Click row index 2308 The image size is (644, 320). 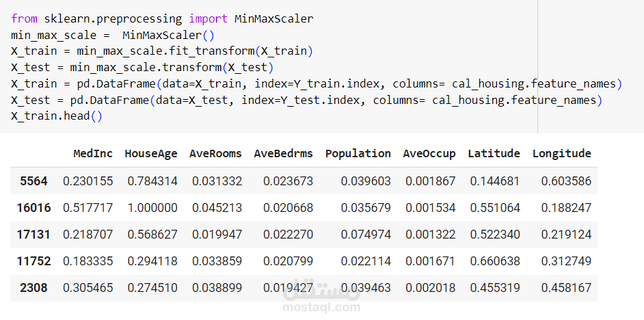33,288
